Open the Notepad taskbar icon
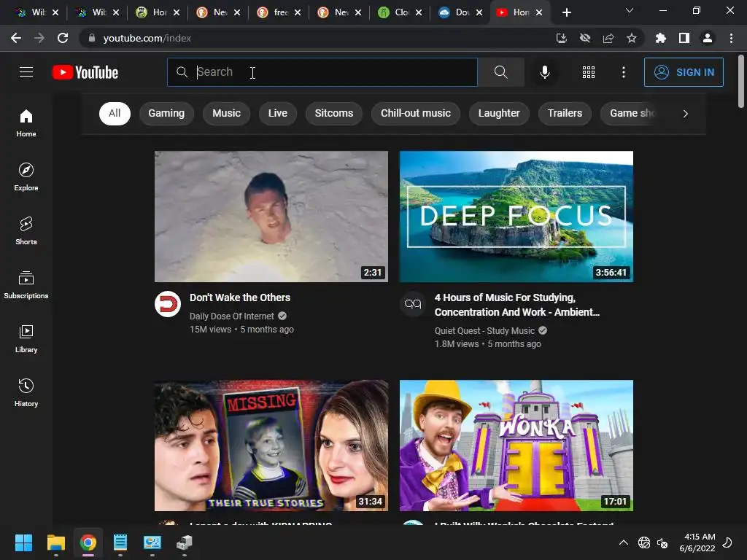The image size is (747, 560). 120,542
